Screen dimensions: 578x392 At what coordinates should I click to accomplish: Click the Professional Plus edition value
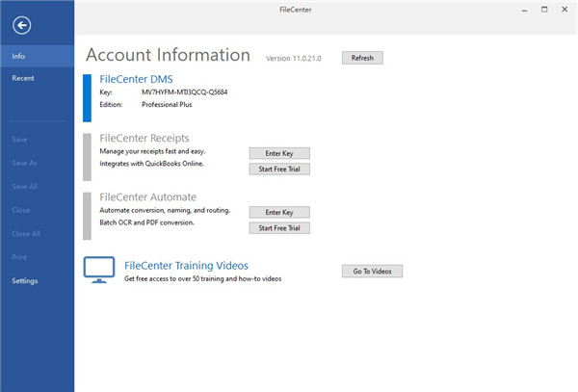coord(167,105)
